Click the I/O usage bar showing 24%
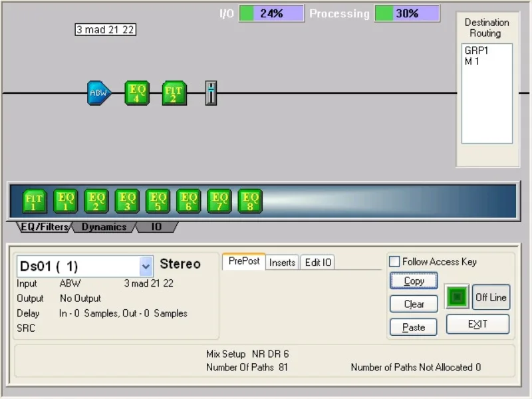Image resolution: width=532 pixels, height=399 pixels. tap(271, 13)
